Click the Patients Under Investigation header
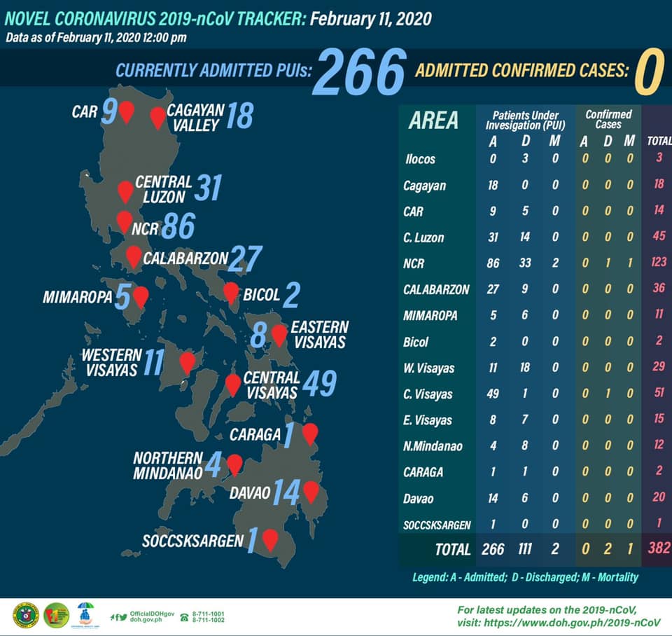672x636 pixels. [x=525, y=119]
